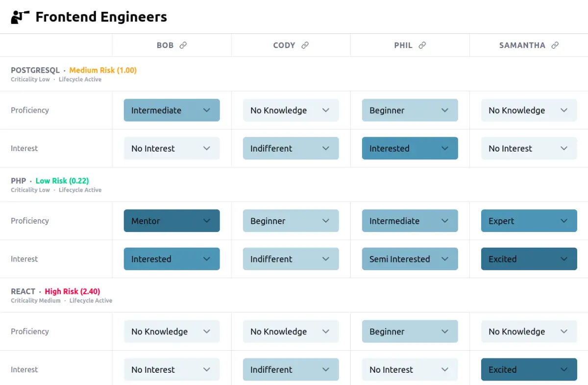Open Samantha's PostgreSQL interest dropdown
588x385 pixels.
(529, 148)
